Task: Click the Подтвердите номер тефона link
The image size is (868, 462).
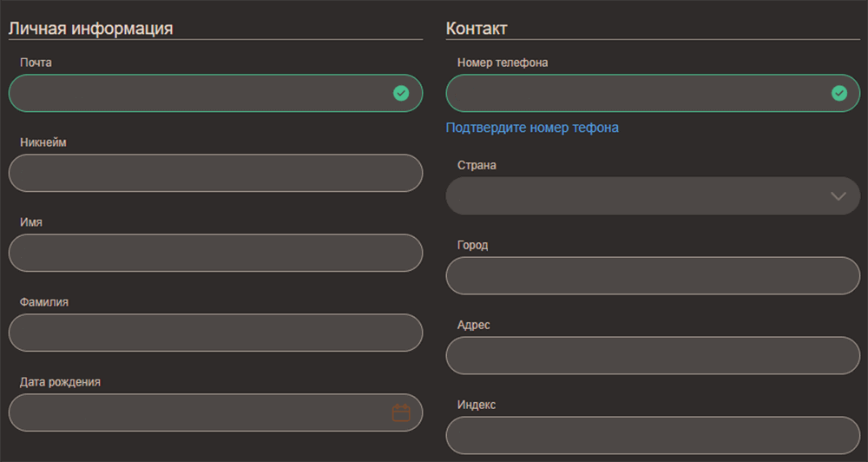Action: [532, 128]
